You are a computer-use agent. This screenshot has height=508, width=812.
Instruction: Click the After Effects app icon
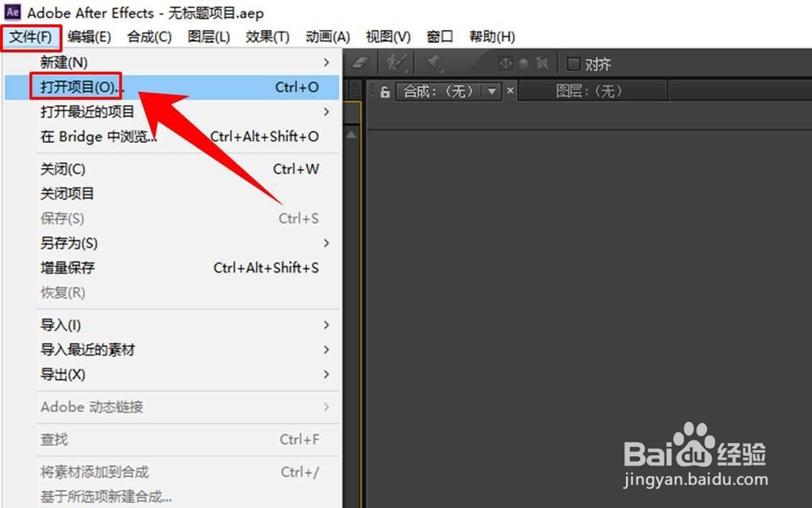(12, 11)
